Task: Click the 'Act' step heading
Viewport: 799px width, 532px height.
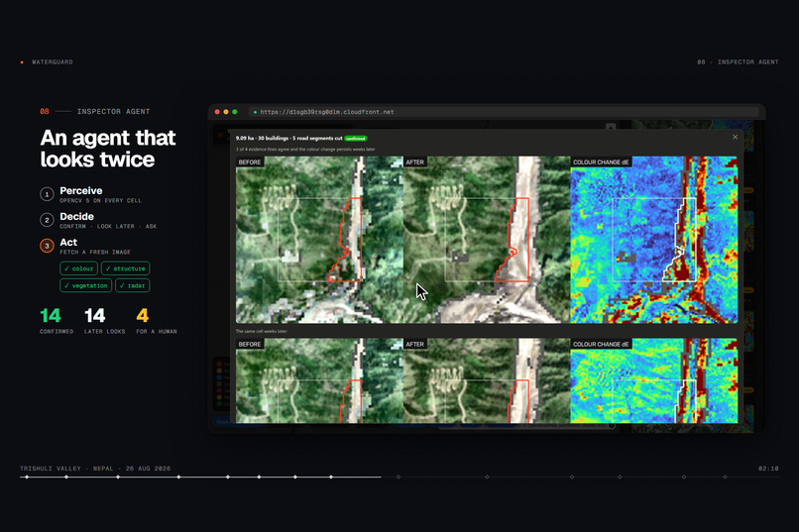Action: coord(68,243)
